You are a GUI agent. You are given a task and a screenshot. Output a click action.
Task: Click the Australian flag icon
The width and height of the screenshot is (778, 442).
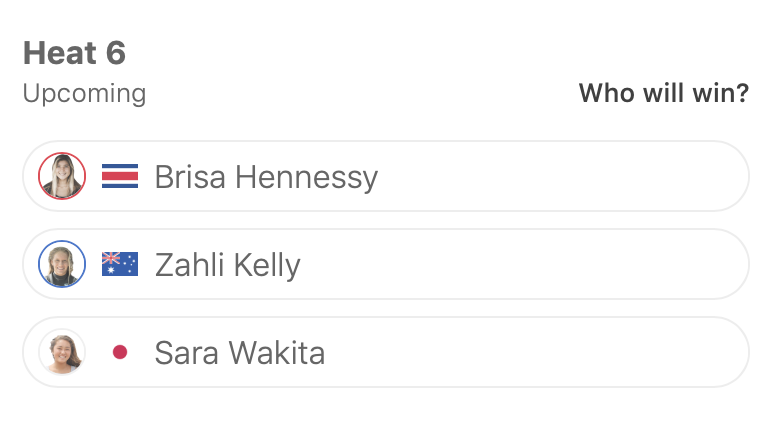[x=120, y=265]
